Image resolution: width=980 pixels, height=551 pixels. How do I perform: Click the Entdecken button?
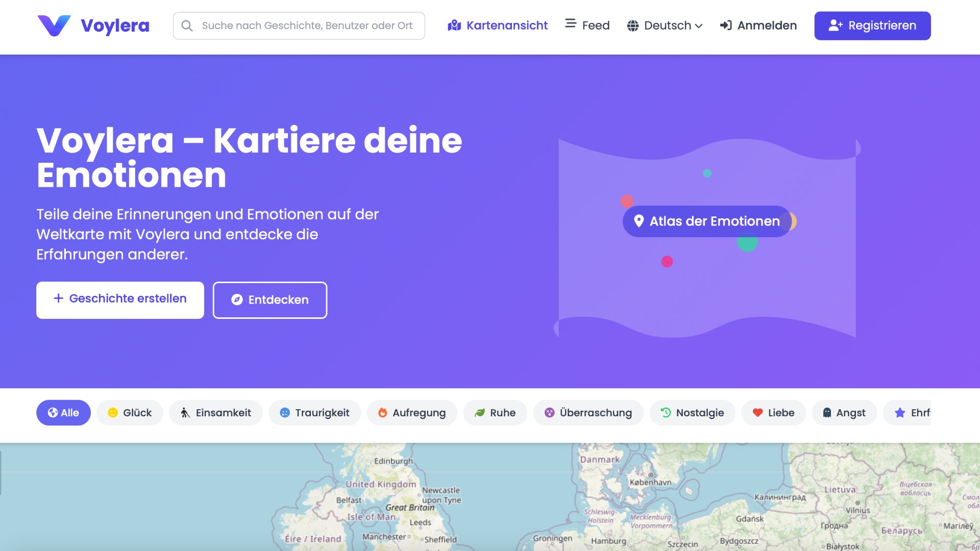click(270, 300)
